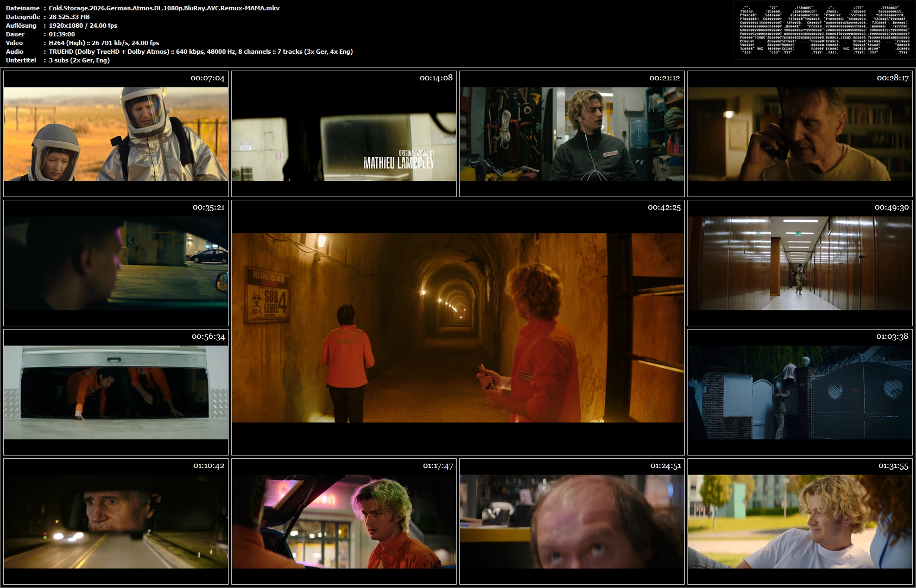Click the 'Auflösung' label
The height and width of the screenshot is (588, 916).
(x=21, y=26)
